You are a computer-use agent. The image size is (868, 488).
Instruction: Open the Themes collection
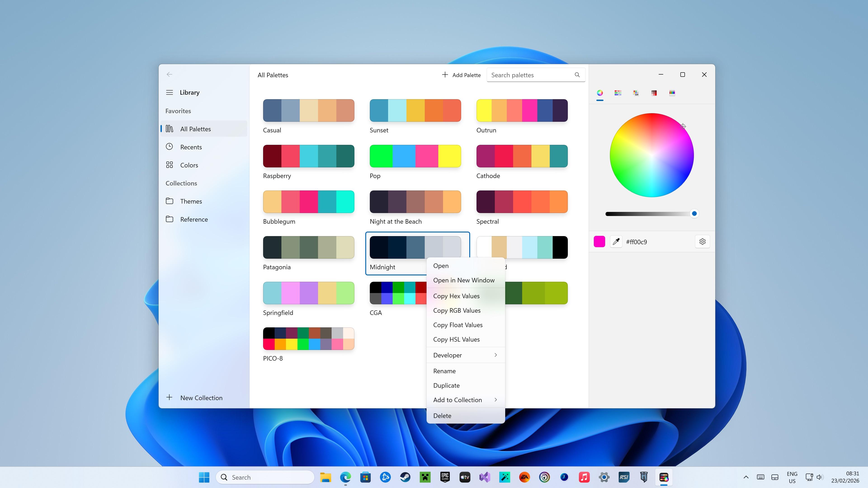point(191,201)
